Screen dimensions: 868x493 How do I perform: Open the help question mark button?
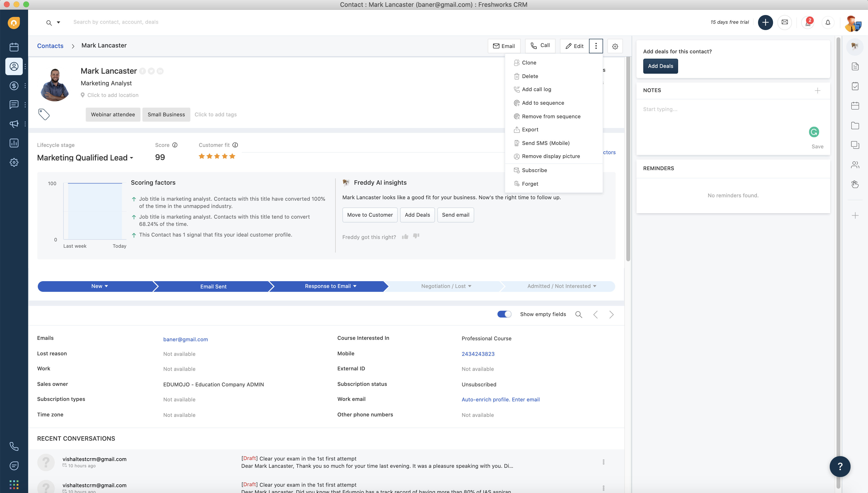pos(840,467)
